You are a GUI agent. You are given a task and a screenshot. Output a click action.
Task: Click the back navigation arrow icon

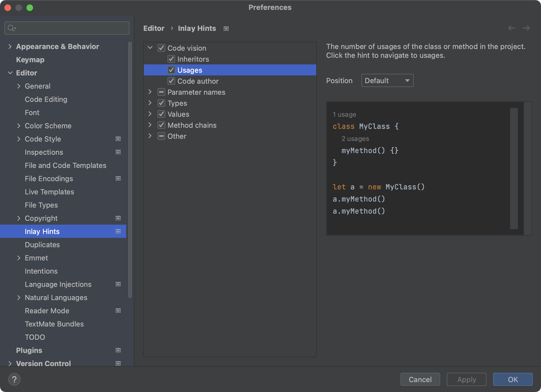pyautogui.click(x=511, y=28)
